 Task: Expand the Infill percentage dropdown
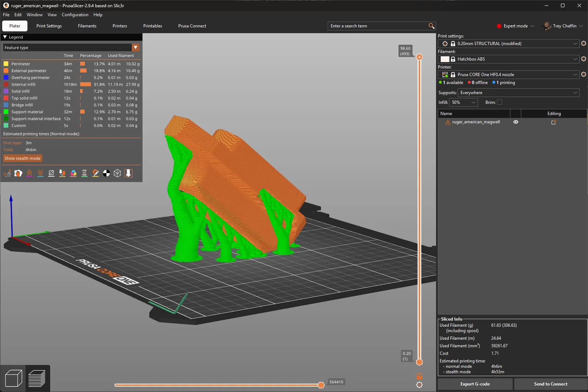473,102
